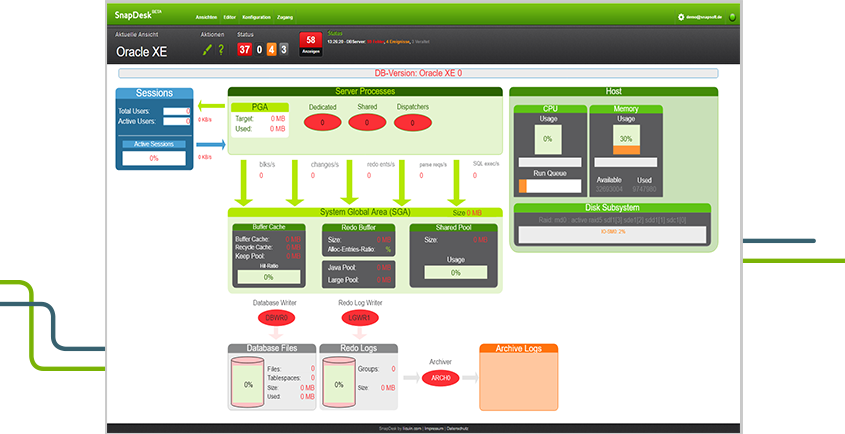The width and height of the screenshot is (845, 434).
Task: Click the Large Pool row
Action: pyautogui.click(x=359, y=280)
